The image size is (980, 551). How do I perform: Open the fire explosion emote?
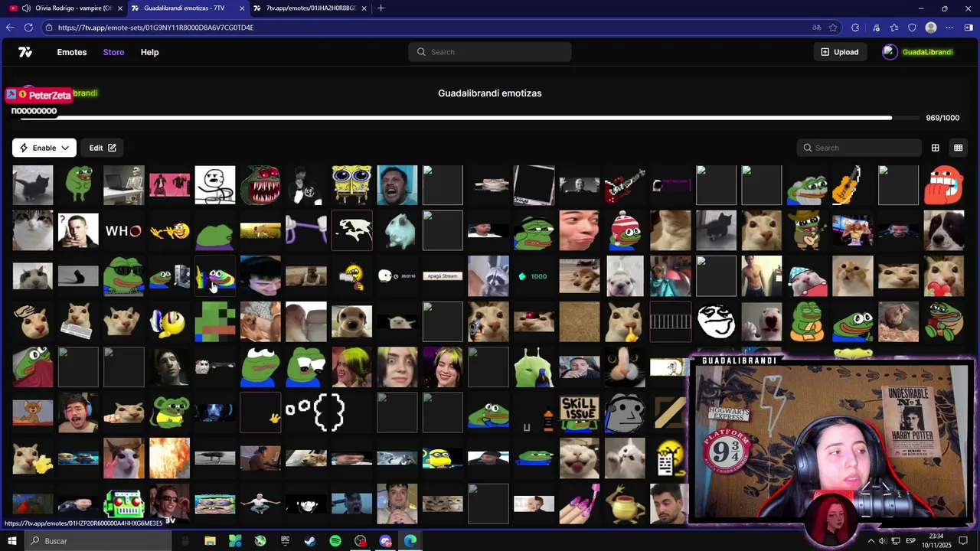click(169, 458)
